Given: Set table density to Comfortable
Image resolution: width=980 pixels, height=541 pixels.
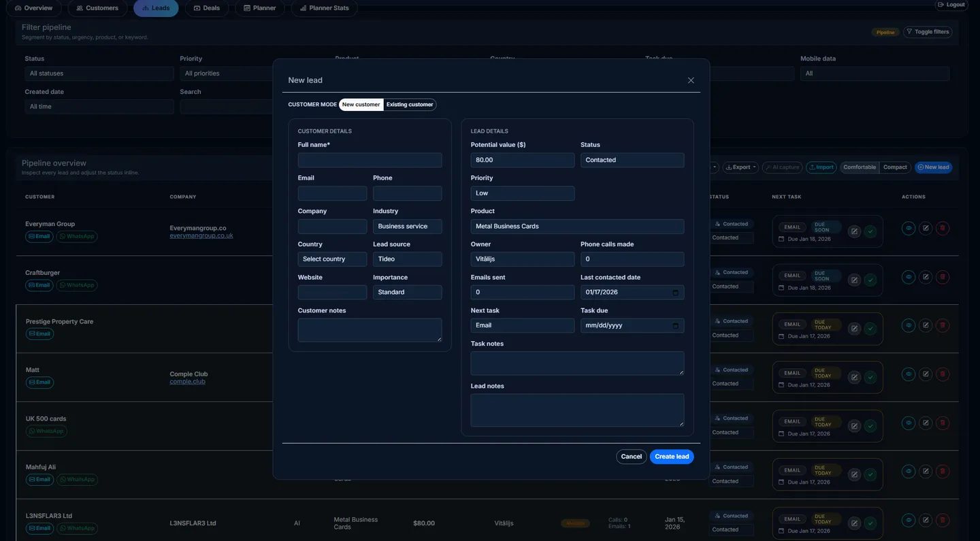Looking at the screenshot, I should [860, 167].
